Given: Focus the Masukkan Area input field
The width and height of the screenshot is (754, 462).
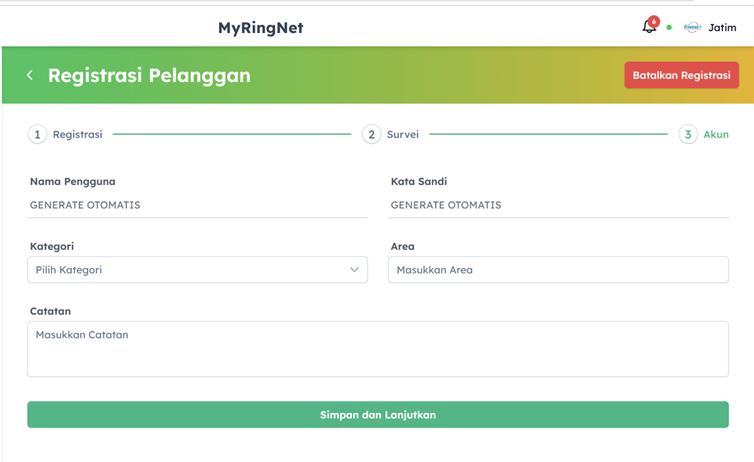Looking at the screenshot, I should (558, 270).
